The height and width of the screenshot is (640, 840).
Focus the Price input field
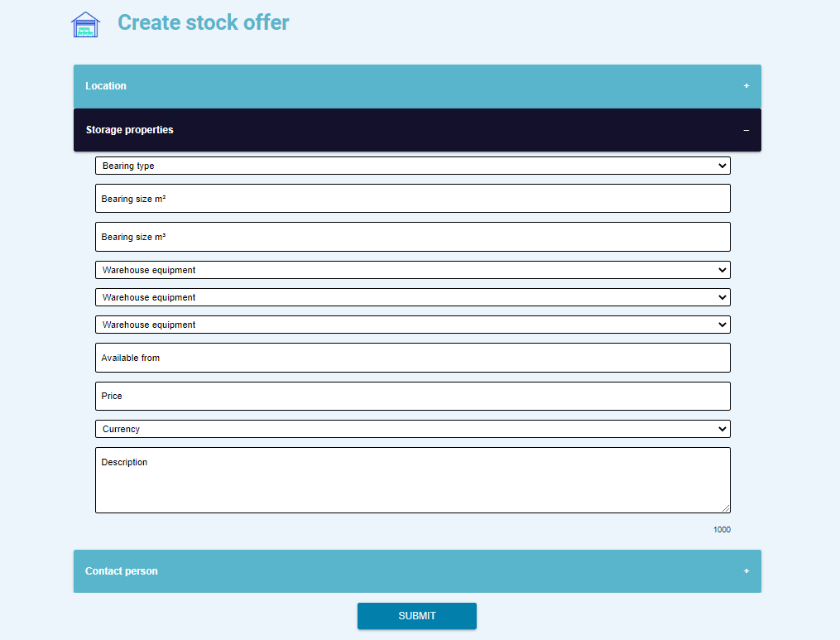[x=413, y=396]
